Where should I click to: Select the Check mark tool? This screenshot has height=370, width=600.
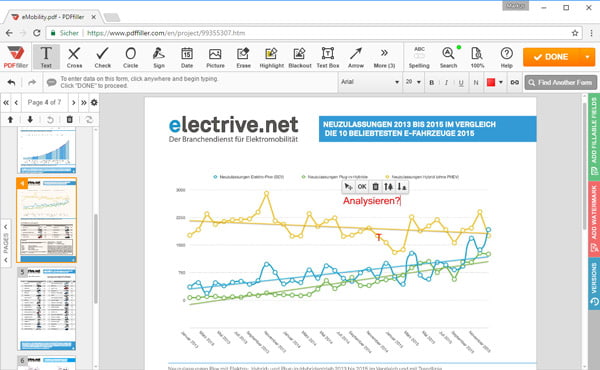pyautogui.click(x=103, y=57)
